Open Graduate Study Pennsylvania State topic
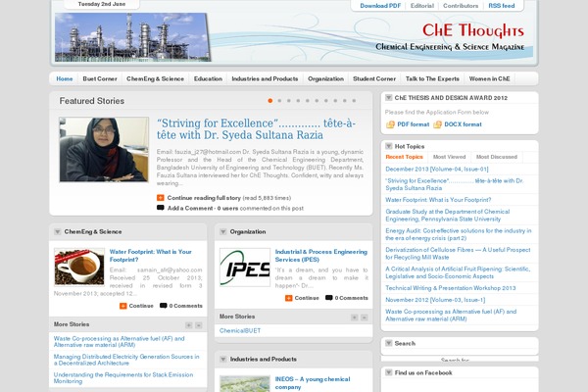The width and height of the screenshot is (588, 392). pyautogui.click(x=448, y=215)
